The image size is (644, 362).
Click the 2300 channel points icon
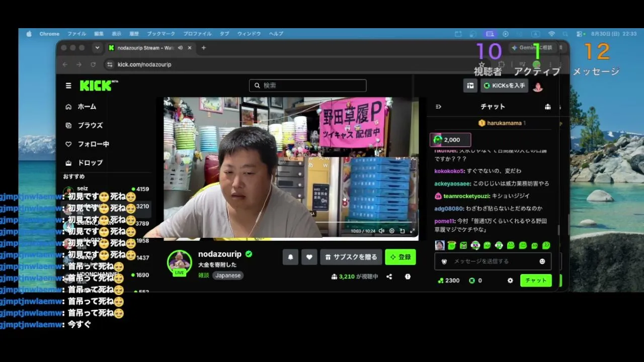441,281
